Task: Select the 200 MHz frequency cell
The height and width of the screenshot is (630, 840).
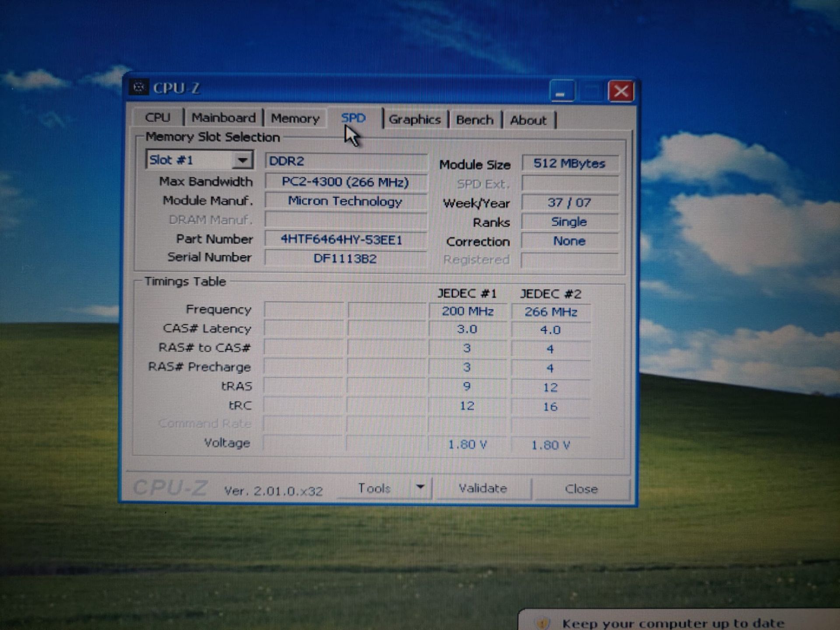Action: [468, 311]
